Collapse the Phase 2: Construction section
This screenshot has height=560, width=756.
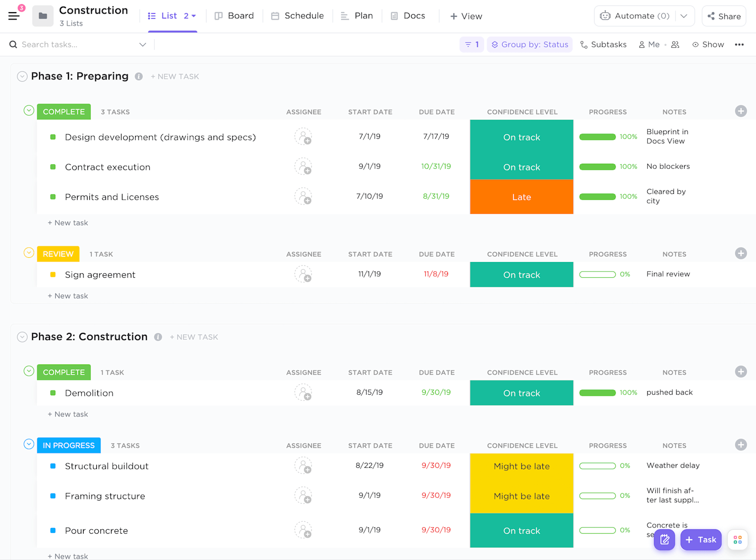click(22, 337)
